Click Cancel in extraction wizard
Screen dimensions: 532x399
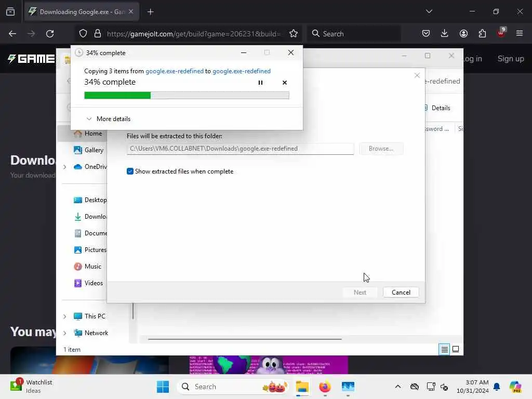[x=401, y=292]
